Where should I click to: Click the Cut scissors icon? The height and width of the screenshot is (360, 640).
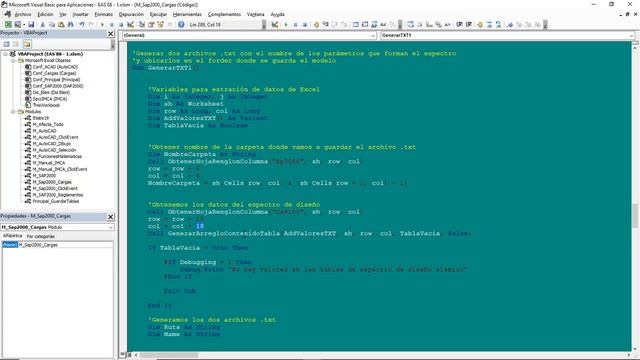tap(42, 24)
